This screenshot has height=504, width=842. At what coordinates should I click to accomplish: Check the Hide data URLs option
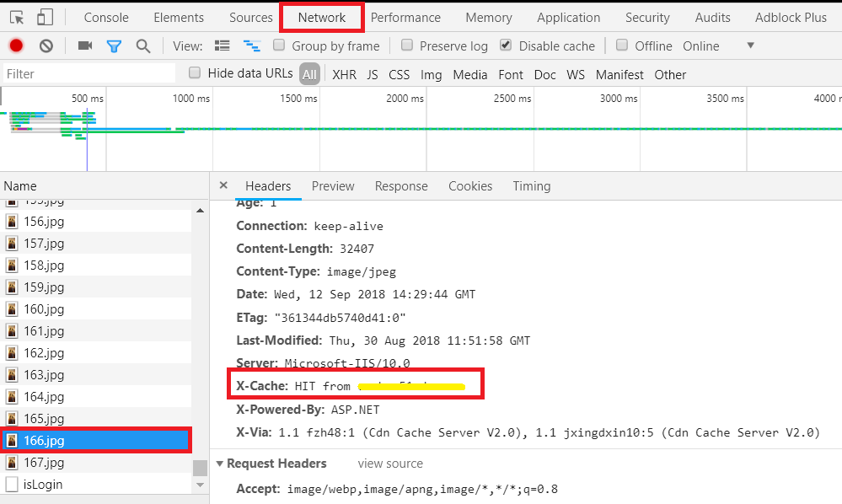pyautogui.click(x=195, y=73)
